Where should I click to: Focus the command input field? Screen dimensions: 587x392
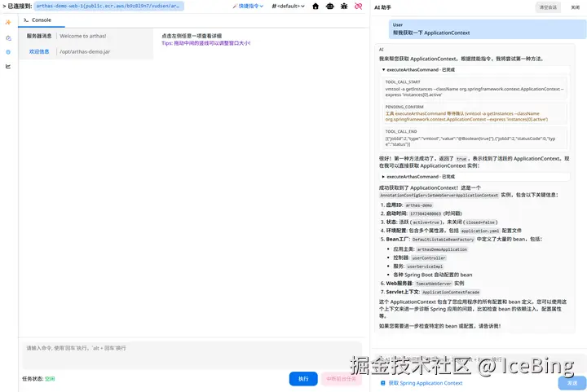[192, 355]
